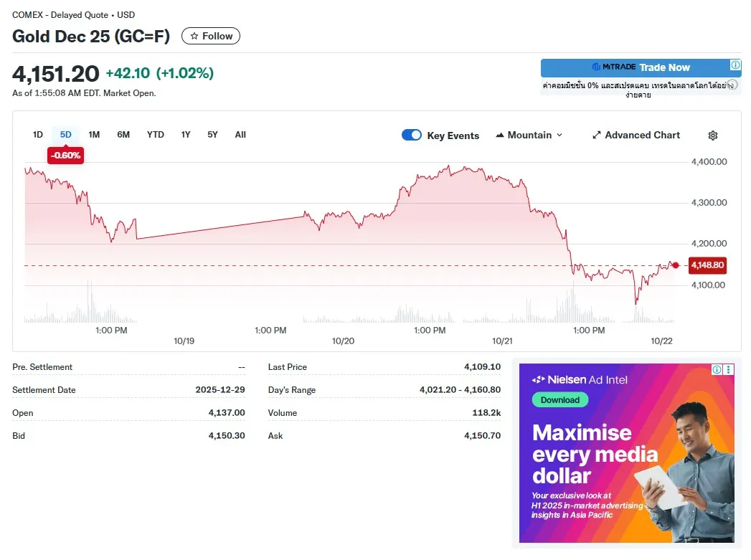The height and width of the screenshot is (560, 751).
Task: Show All time price history
Action: tap(240, 135)
